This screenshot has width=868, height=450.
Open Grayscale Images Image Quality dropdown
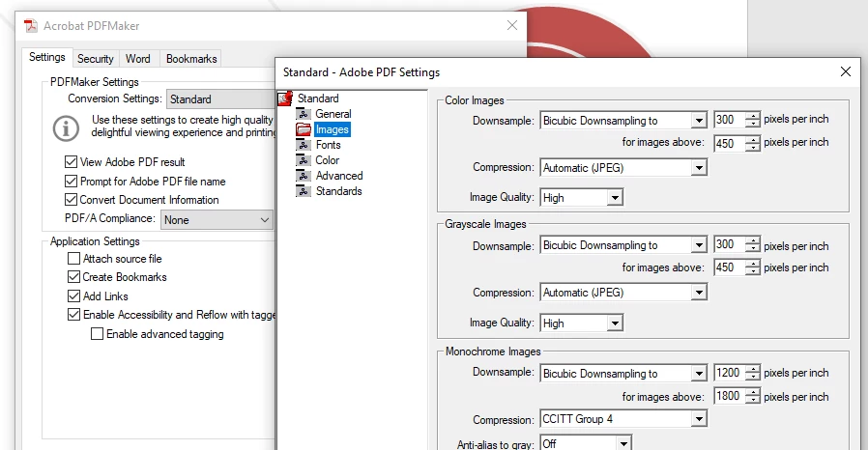click(x=581, y=323)
